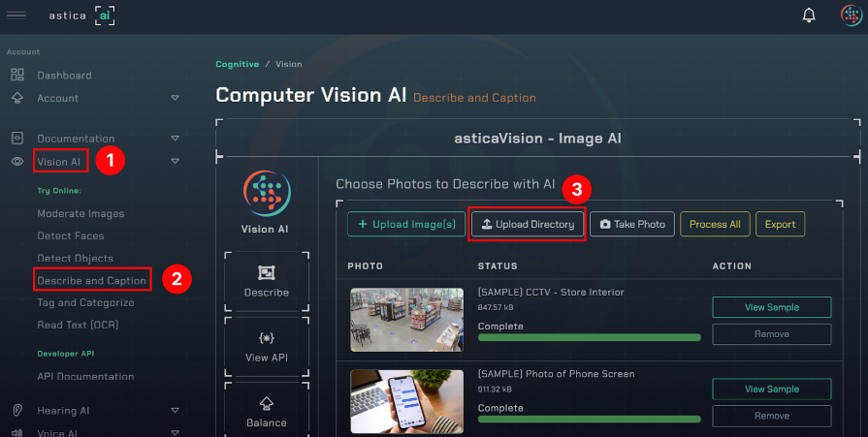The width and height of the screenshot is (868, 437).
Task: Expand the Hearing AI submenu arrow
Action: click(x=176, y=411)
